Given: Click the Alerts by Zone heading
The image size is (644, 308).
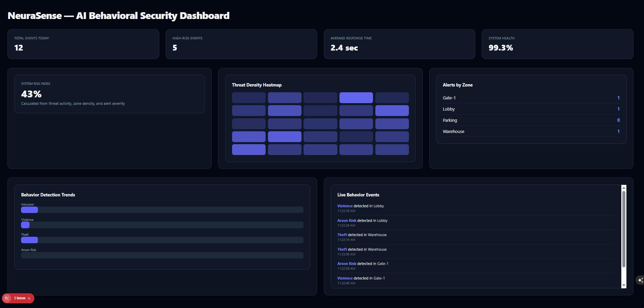Looking at the screenshot, I should 458,85.
